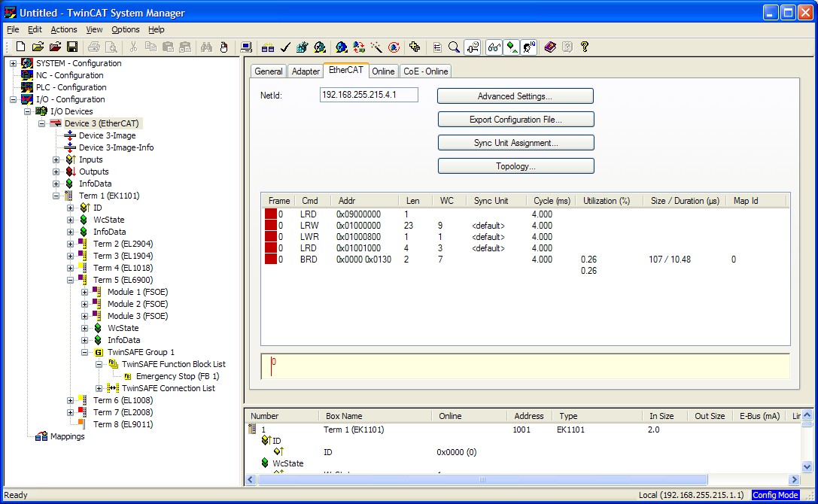Click the horizontal scrollbar thumb in box list
Image resolution: width=818 pixels, height=504 pixels.
(x=482, y=479)
